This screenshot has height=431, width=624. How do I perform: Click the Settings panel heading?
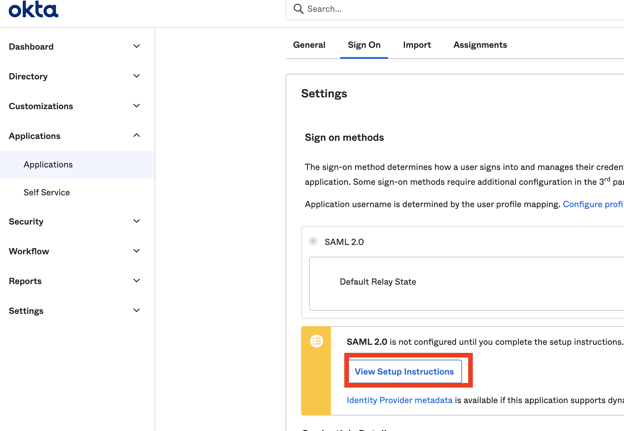324,94
